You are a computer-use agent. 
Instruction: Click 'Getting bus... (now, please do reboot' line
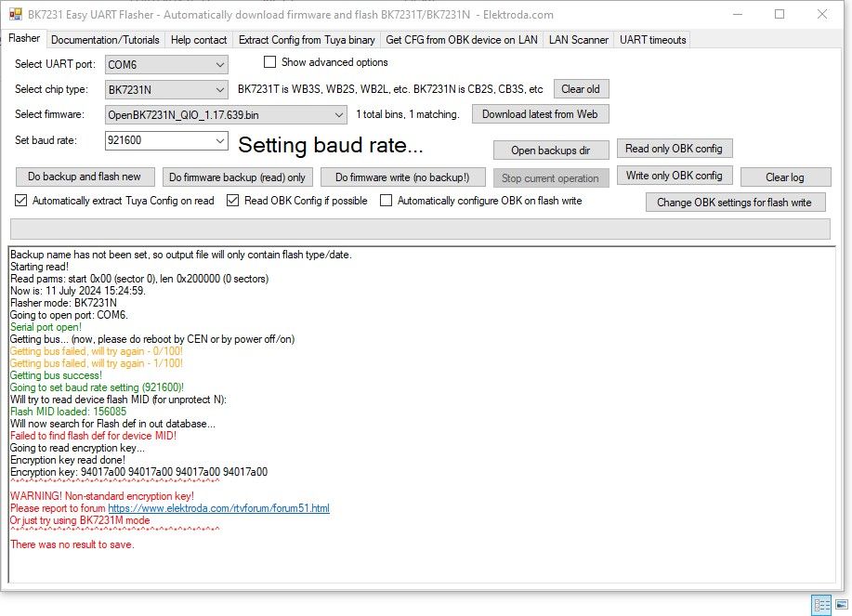(x=152, y=339)
